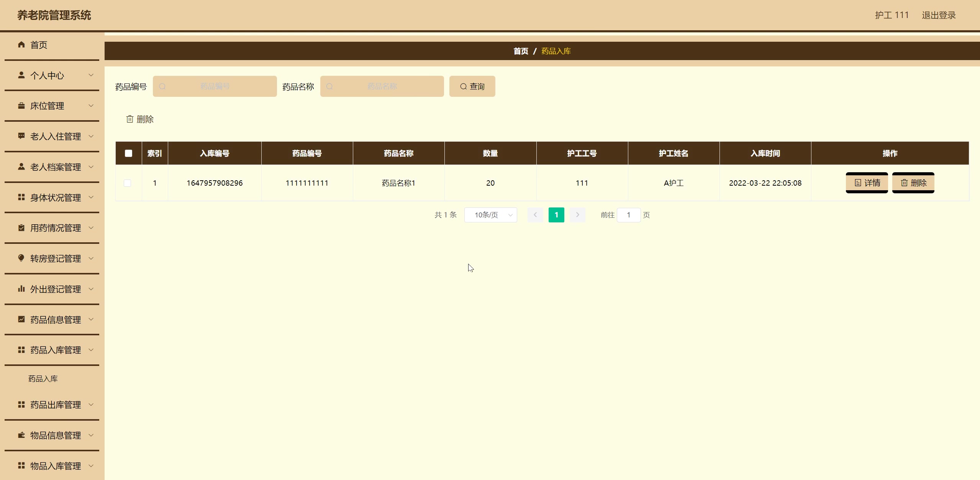Expand the 药品出库管理 menu chevron
The image size is (980, 480).
91,405
